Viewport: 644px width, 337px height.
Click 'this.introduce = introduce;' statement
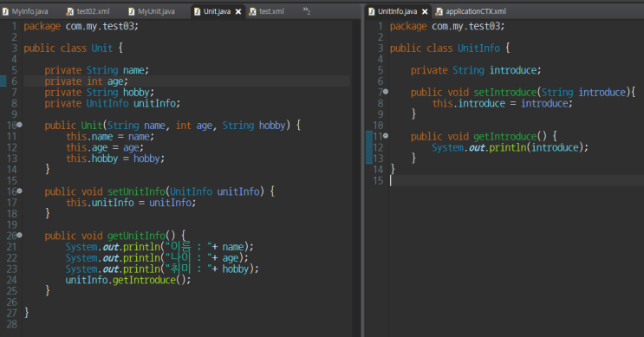pos(503,103)
